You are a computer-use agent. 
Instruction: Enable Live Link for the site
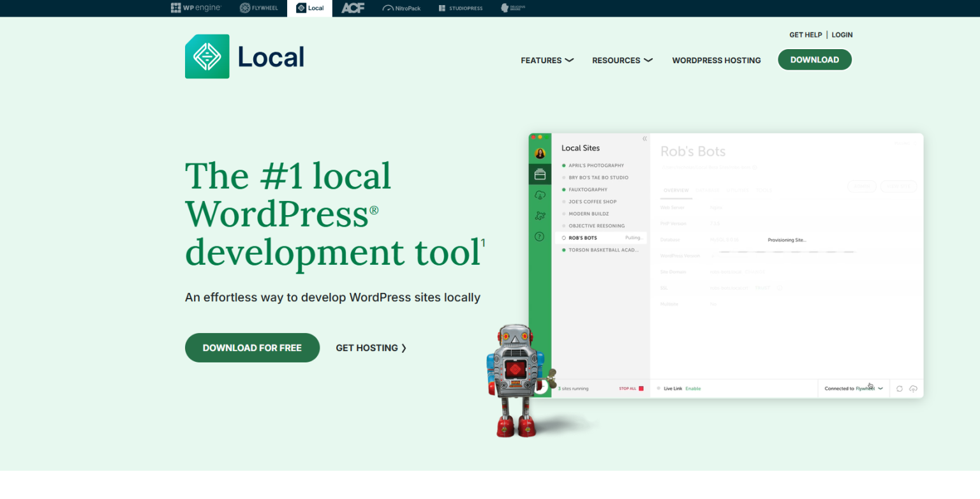pos(693,388)
